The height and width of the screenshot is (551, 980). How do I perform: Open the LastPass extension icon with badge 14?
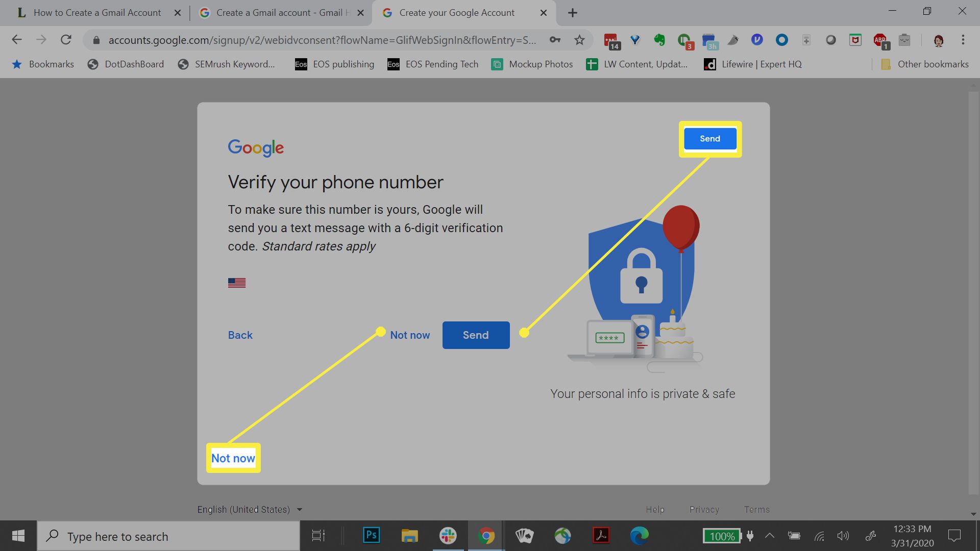(611, 41)
